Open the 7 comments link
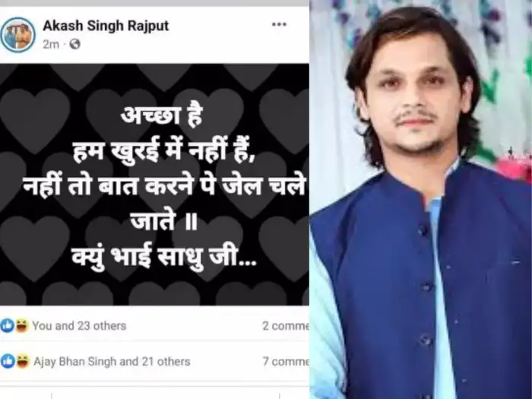 [x=286, y=362]
